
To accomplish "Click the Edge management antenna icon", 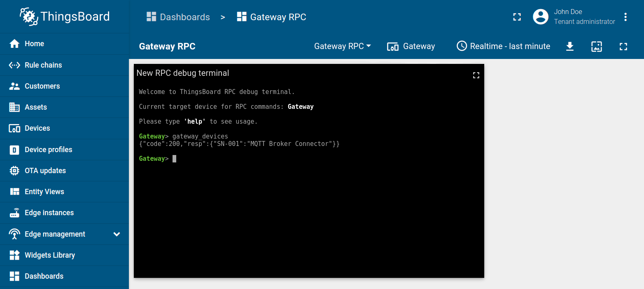I will 14,234.
